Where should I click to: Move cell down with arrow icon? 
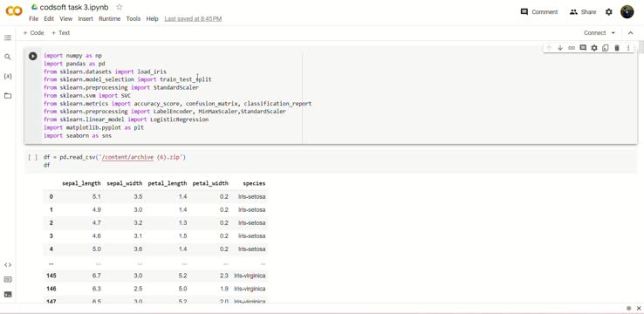(x=560, y=48)
